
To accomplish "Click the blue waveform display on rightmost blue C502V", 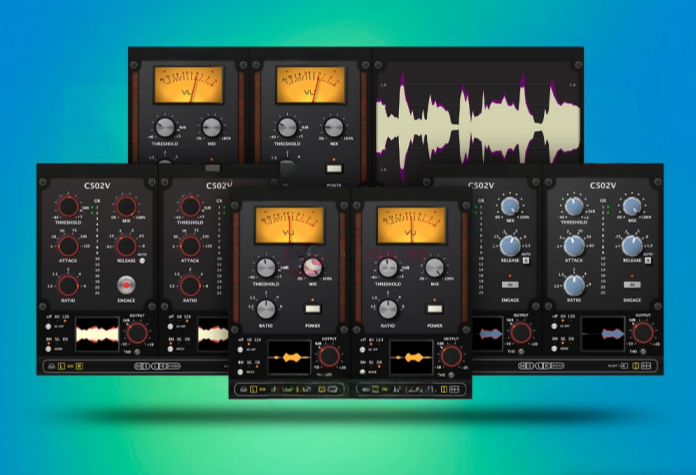I will [x=603, y=333].
